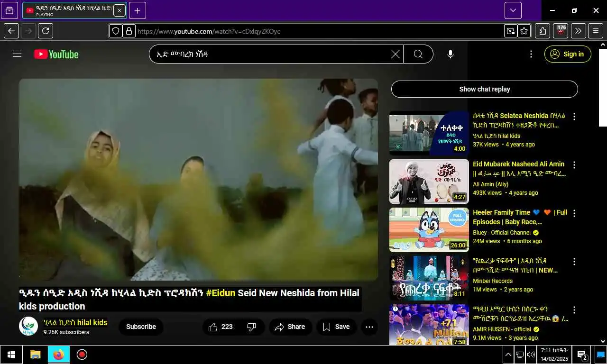Open File Explorer from taskbar
607x364 pixels.
click(35, 355)
